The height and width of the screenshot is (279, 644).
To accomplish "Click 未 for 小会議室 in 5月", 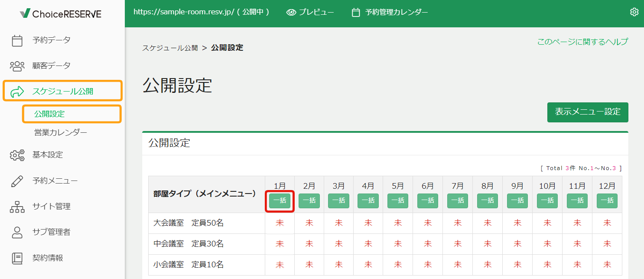I will point(398,265).
